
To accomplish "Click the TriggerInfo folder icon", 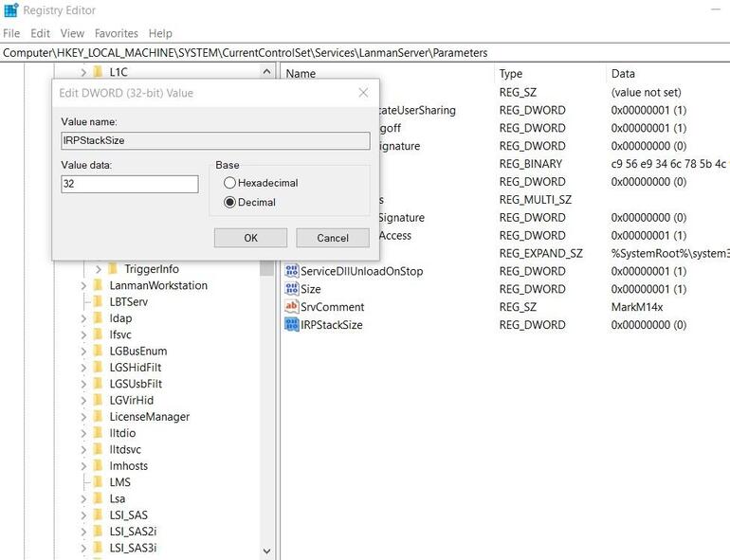I will tap(113, 269).
